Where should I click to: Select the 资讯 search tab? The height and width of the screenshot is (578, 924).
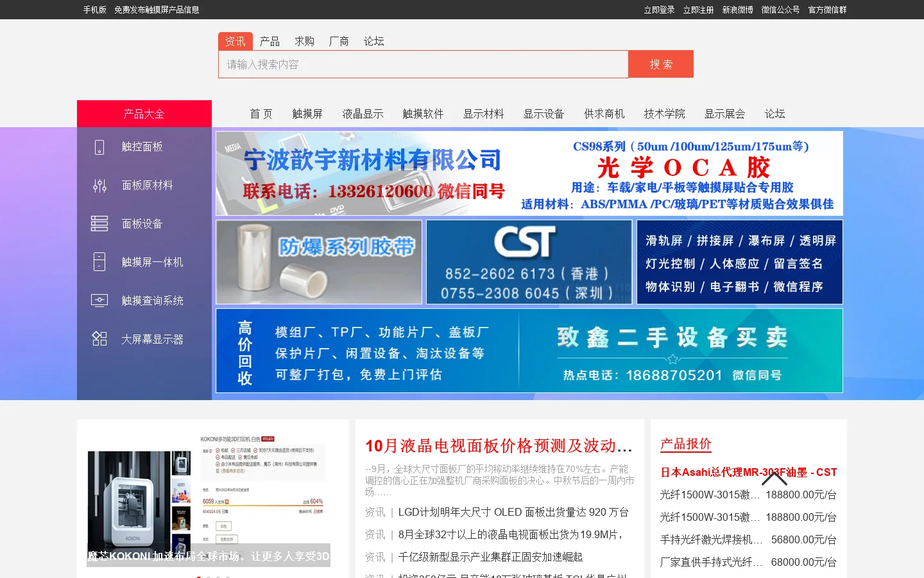pos(235,41)
